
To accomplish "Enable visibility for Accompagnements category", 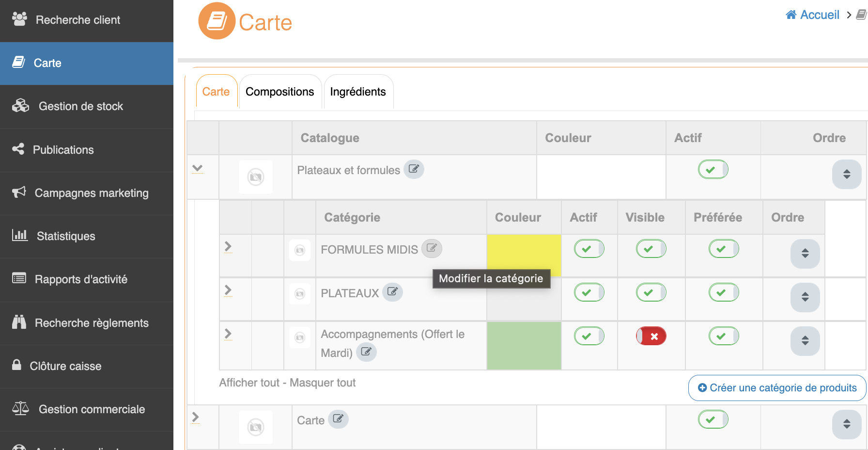I will [651, 336].
